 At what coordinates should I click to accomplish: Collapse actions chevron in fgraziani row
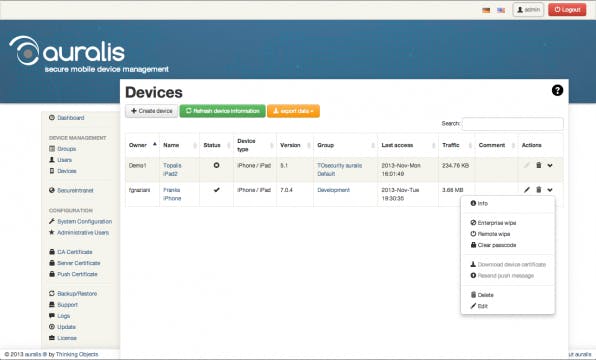(x=550, y=190)
